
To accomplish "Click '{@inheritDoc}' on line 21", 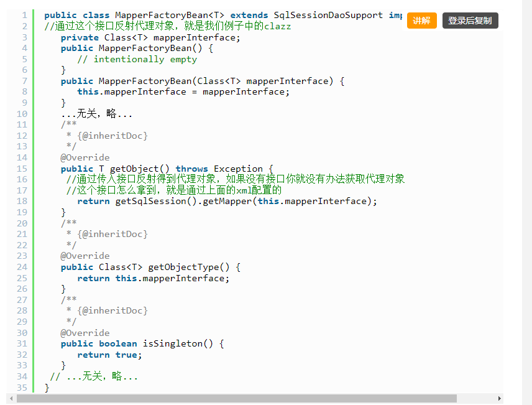I will pos(112,234).
